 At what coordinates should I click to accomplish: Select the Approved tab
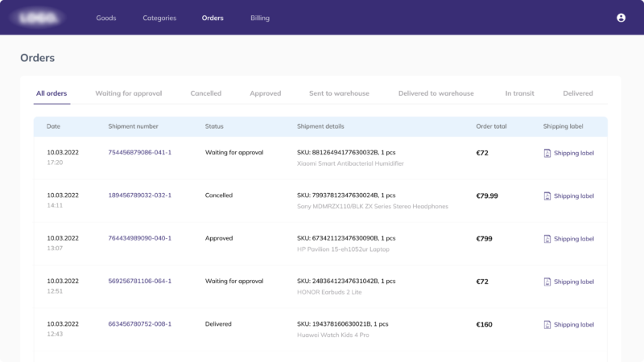click(265, 93)
